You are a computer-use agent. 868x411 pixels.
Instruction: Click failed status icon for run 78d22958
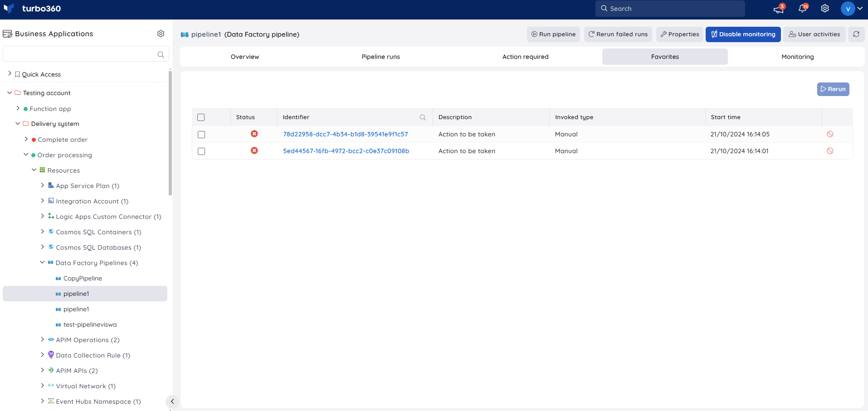(254, 134)
